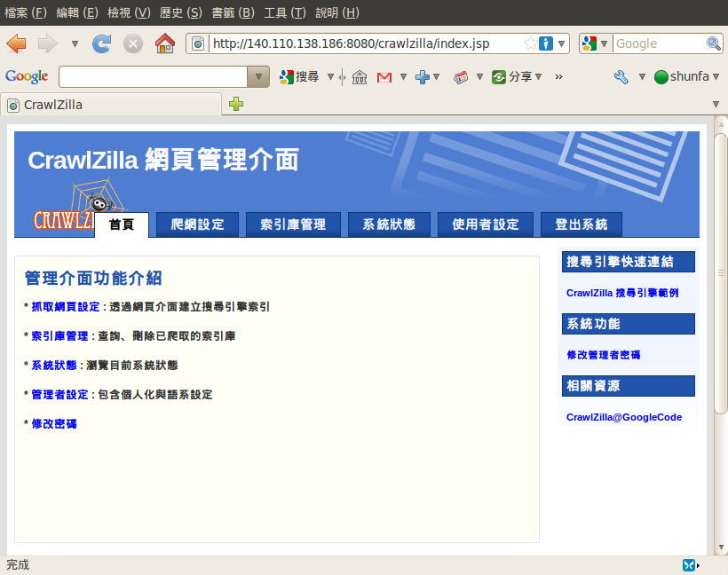The height and width of the screenshot is (575, 728).
Task: Show more Google toolbar buttons chevron
Action: [559, 76]
